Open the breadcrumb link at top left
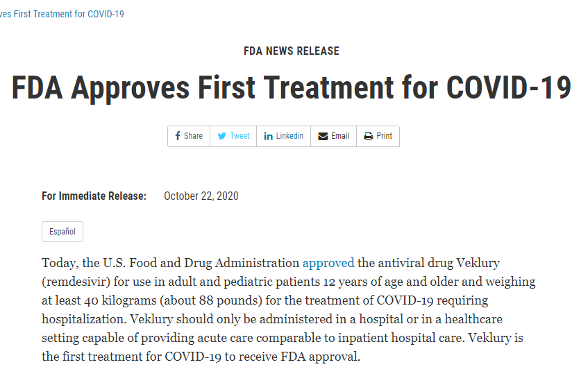 pyautogui.click(x=62, y=15)
